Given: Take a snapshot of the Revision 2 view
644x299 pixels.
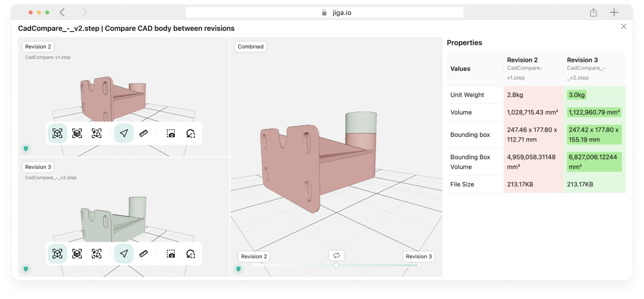Looking at the screenshot, I should click(171, 133).
